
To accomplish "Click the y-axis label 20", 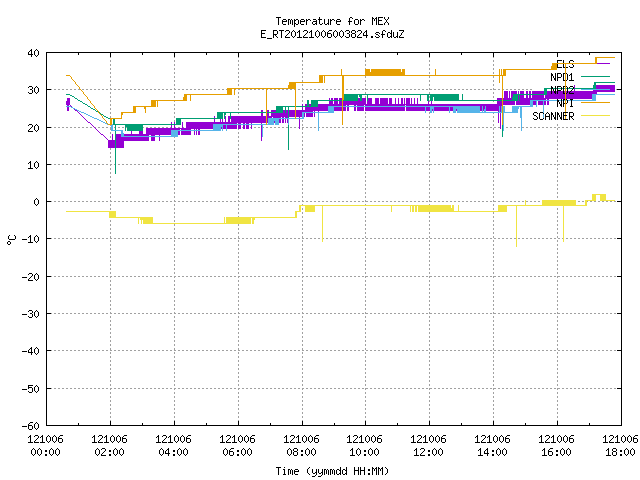I will click(33, 128).
